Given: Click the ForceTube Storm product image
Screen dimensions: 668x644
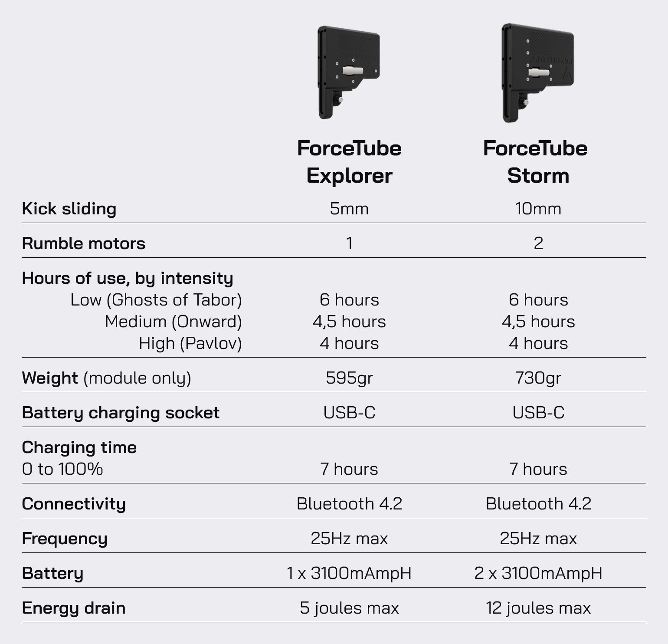Looking at the screenshot, I should 538,73.
